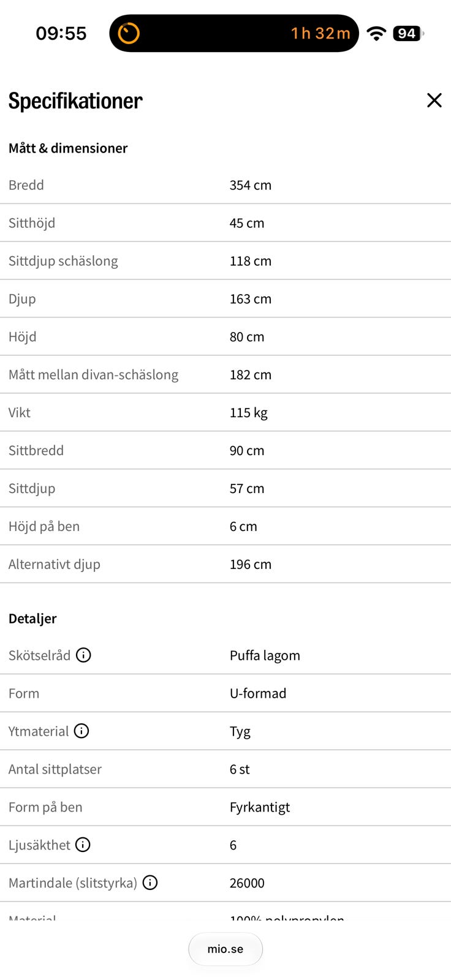Screen dimensions: 451x980
Task: Open Martindale (slitstyrka) info icon
Action: pos(150,883)
